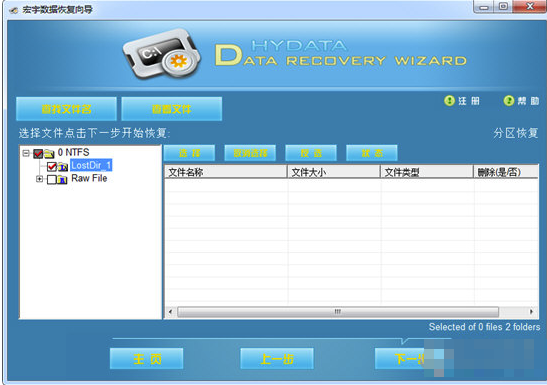Click the horizontal scrollbar right arrow

point(531,311)
